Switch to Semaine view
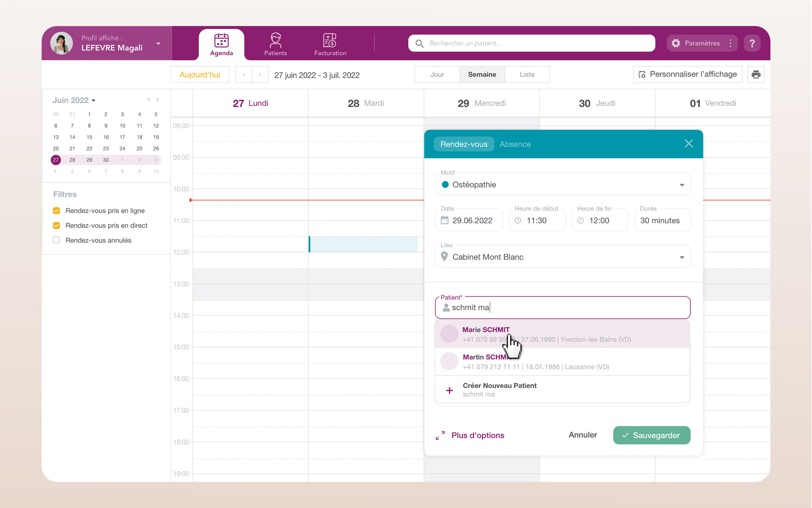 coord(482,75)
